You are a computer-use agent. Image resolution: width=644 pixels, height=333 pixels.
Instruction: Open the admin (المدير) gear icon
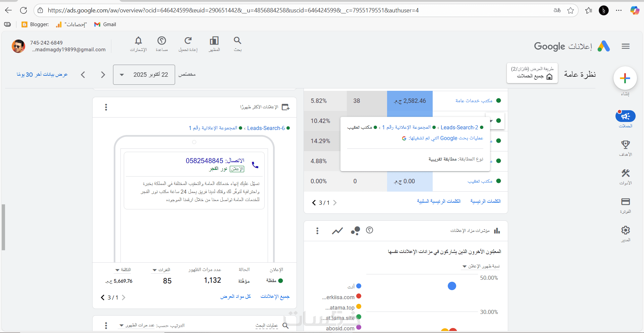(625, 230)
